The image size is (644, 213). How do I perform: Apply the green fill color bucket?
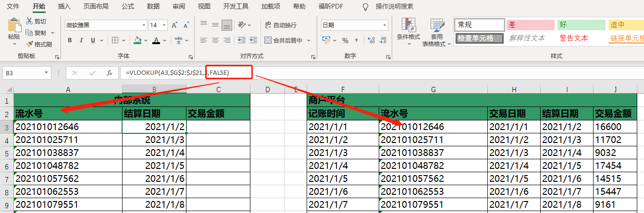pos(138,40)
